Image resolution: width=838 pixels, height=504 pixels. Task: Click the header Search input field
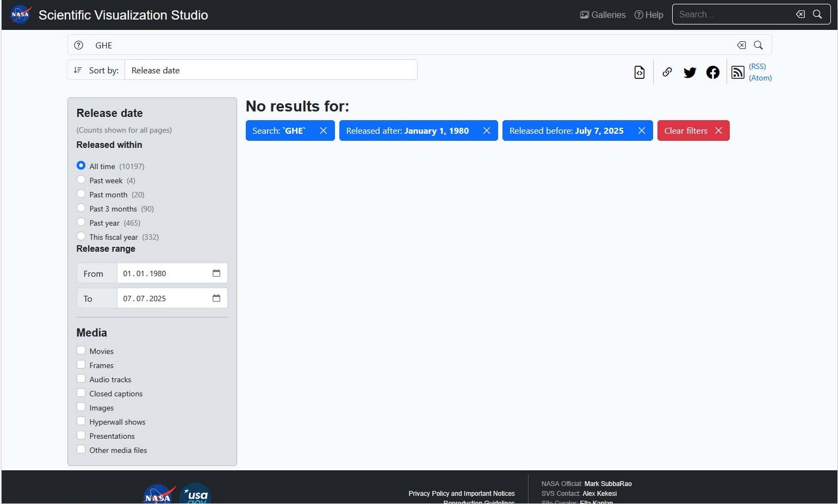(x=731, y=15)
